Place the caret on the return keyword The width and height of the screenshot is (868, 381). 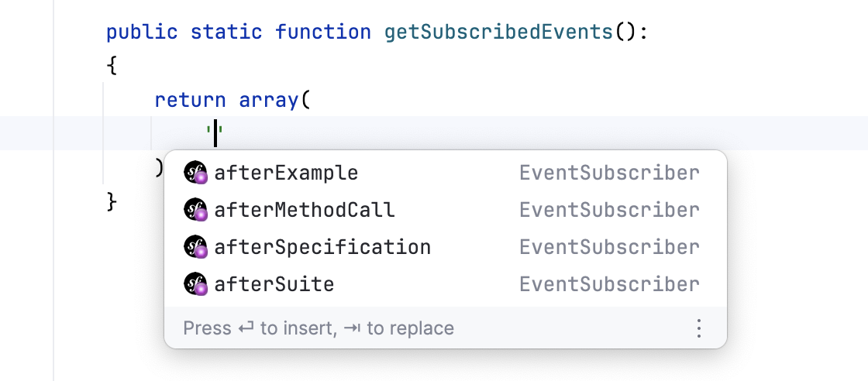(190, 100)
